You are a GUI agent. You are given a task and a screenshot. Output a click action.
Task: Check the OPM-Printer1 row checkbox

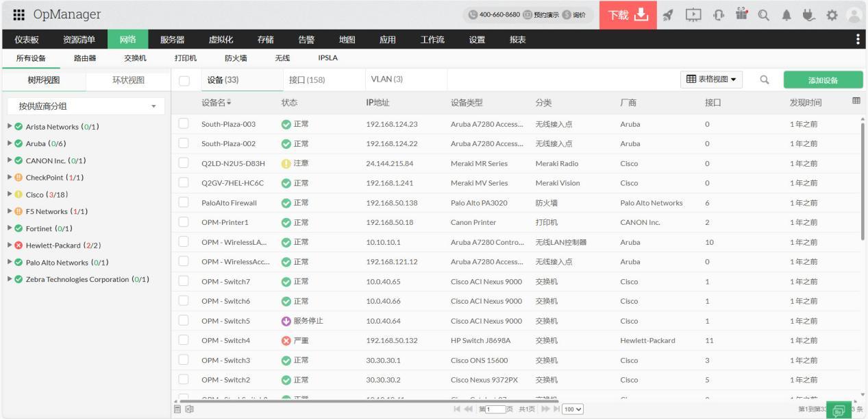[183, 223]
